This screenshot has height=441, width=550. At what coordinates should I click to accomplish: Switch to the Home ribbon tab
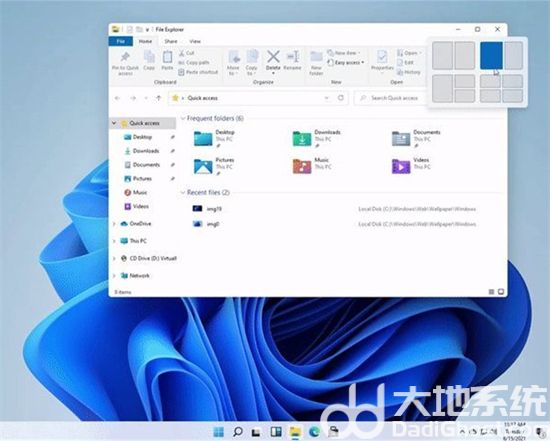[145, 41]
